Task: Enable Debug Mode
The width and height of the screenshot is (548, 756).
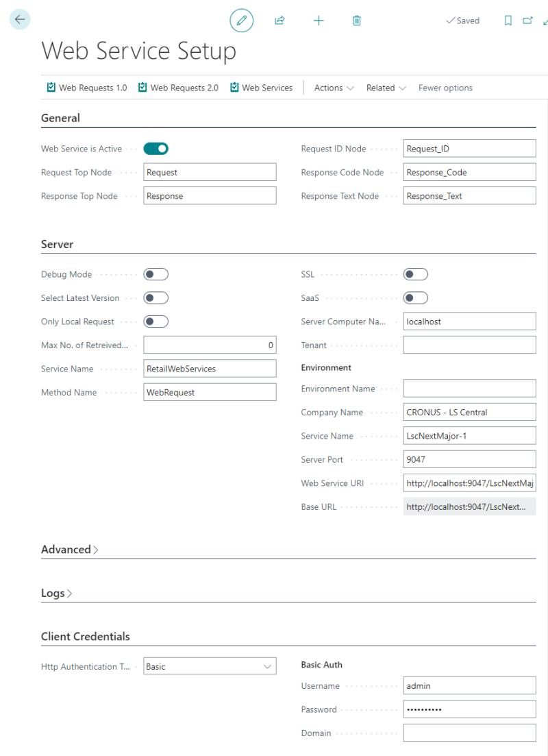Action: [155, 273]
